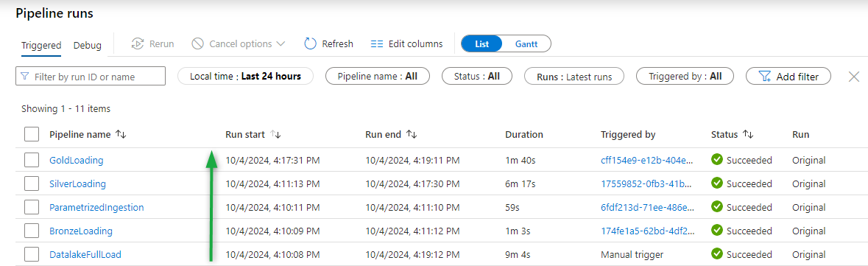Sort by Run start column arrows
Image resolution: width=868 pixels, height=266 pixels.
tap(275, 134)
